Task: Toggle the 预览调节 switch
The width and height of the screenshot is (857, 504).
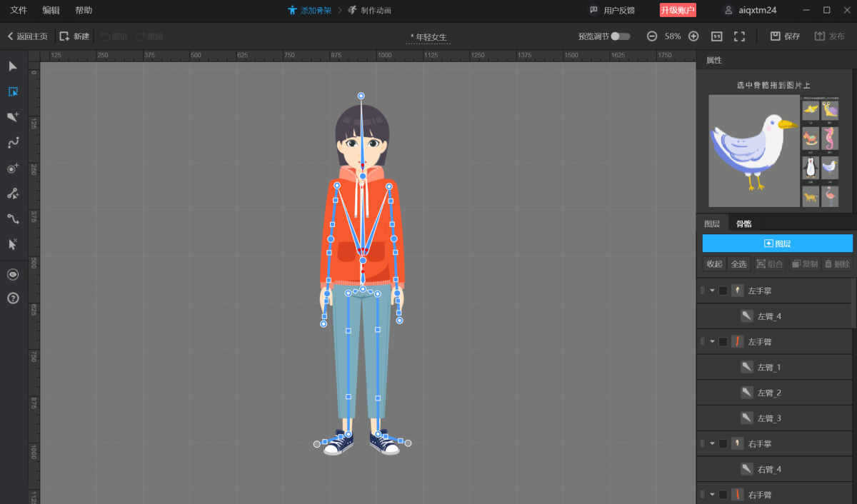Action: tap(620, 36)
